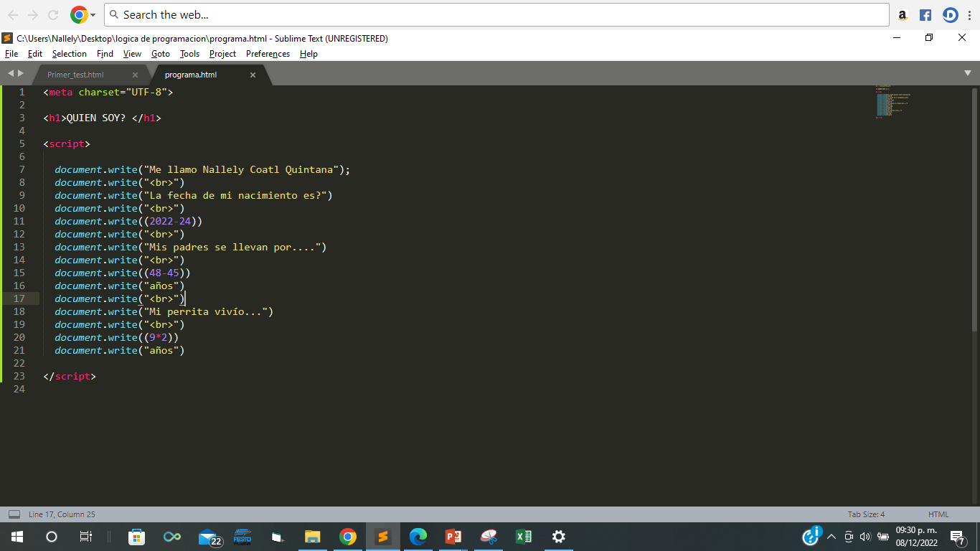Screen dimensions: 980x551
Task: Open the Get Help tray icon
Action: (811, 536)
